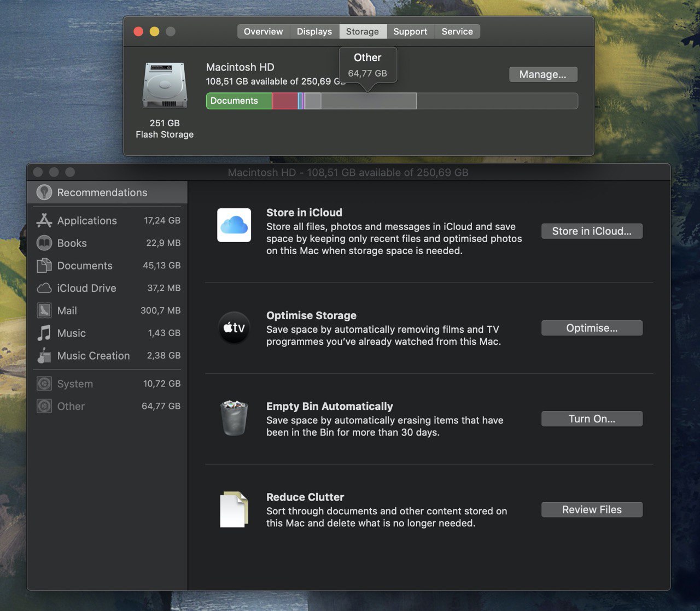Click the Store in iCloud heading
This screenshot has height=611, width=700.
click(304, 213)
